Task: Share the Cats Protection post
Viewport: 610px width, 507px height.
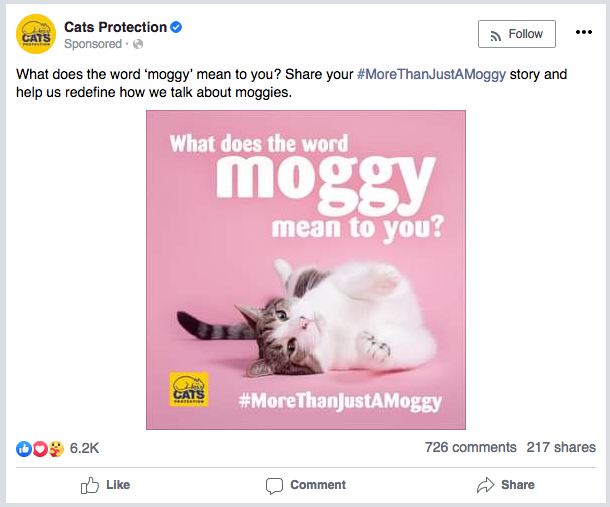Action: click(x=506, y=485)
